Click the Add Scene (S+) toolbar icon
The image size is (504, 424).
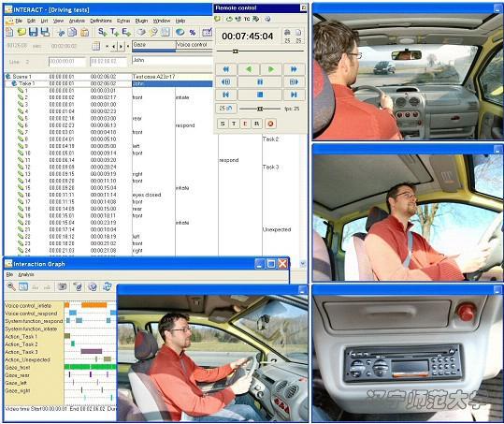[x=102, y=32]
